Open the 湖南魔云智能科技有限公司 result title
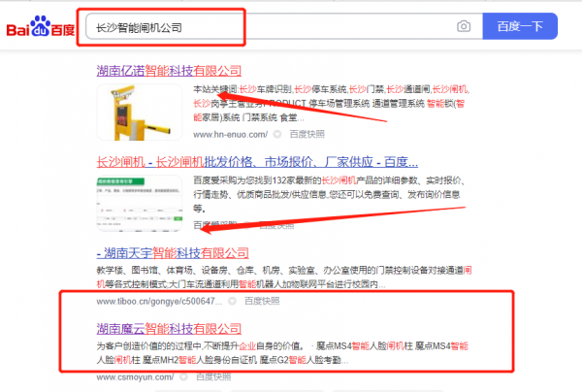The height and width of the screenshot is (392, 582). pos(169,329)
